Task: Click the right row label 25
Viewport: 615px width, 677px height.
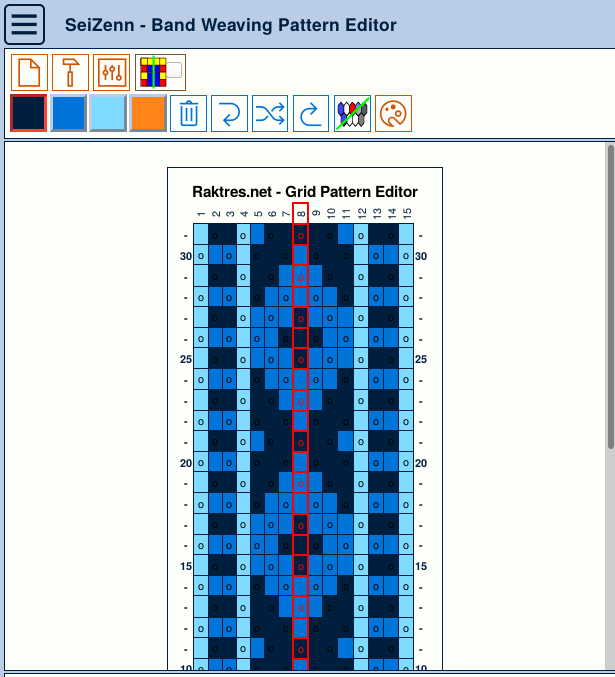Action: point(421,359)
